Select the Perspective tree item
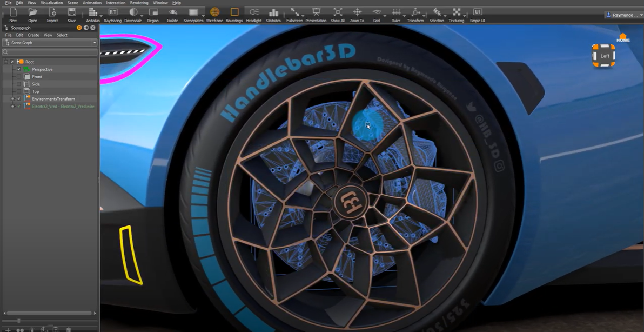644x332 pixels. [x=42, y=69]
